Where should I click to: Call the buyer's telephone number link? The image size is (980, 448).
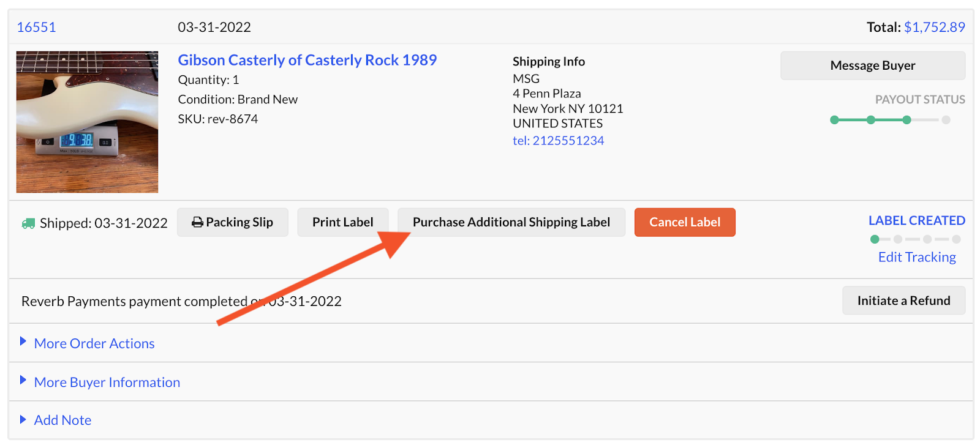[x=558, y=141]
